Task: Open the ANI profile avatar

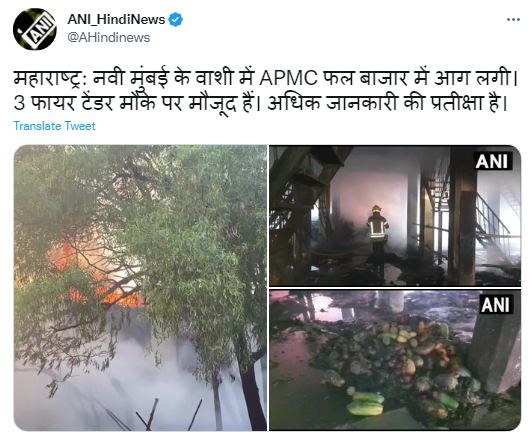Action: [35, 29]
